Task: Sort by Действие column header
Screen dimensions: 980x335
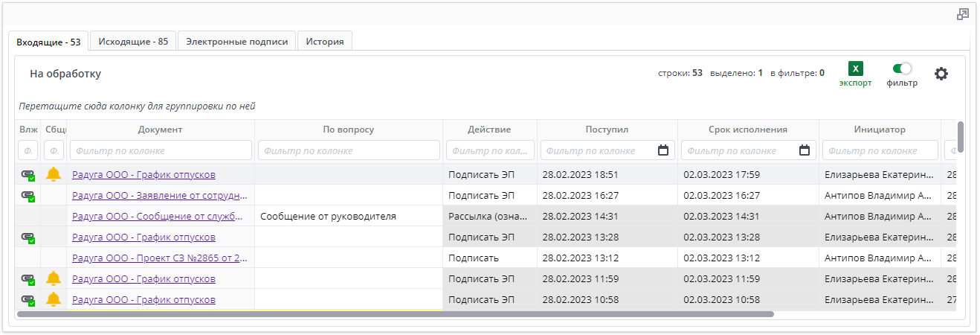Action: click(489, 130)
